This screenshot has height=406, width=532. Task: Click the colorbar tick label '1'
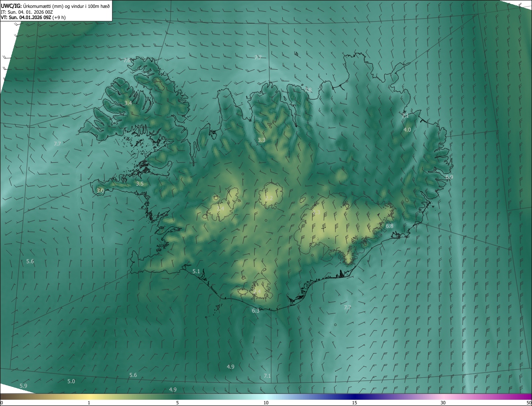[x=89, y=403]
